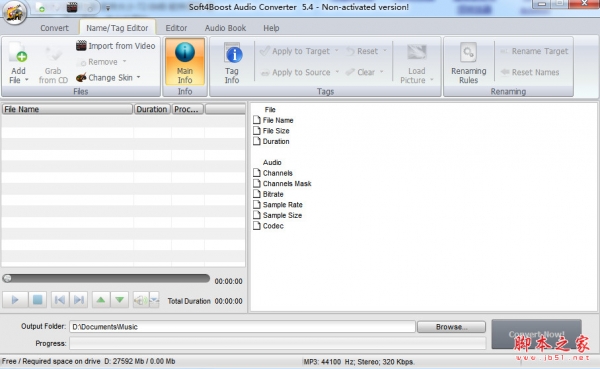
Task: Open the quick access toolbar customize arrow
Action: [x=108, y=8]
